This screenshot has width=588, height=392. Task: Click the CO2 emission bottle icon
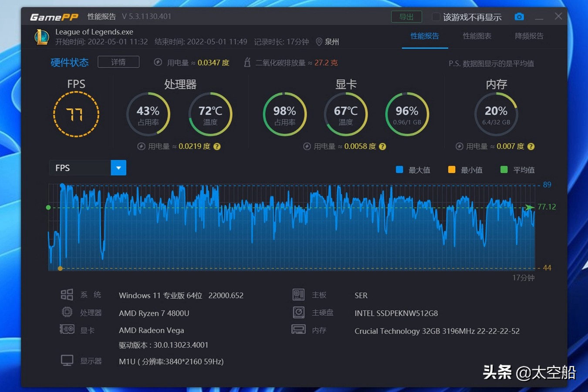(x=247, y=62)
